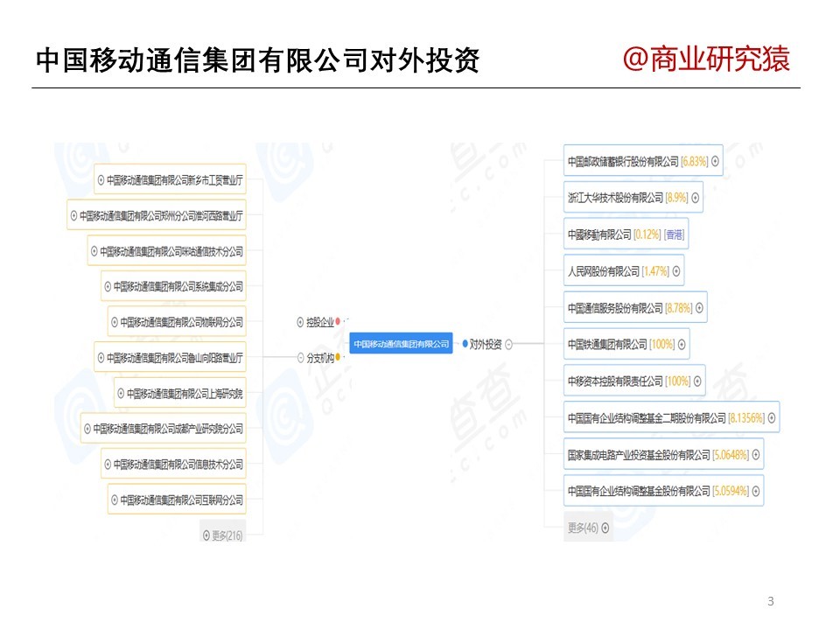The image size is (840, 630).
Task: Expand 中国邮政储蓄银行股份有限公司 node plus icon
Action: pyautogui.click(x=715, y=161)
